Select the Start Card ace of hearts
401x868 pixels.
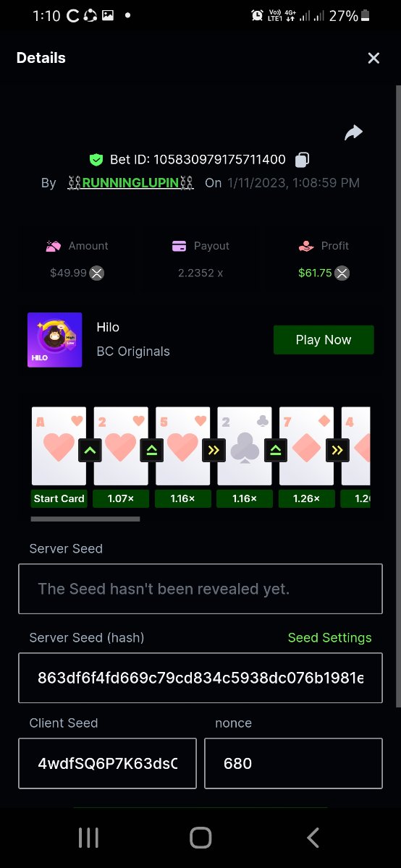59,446
